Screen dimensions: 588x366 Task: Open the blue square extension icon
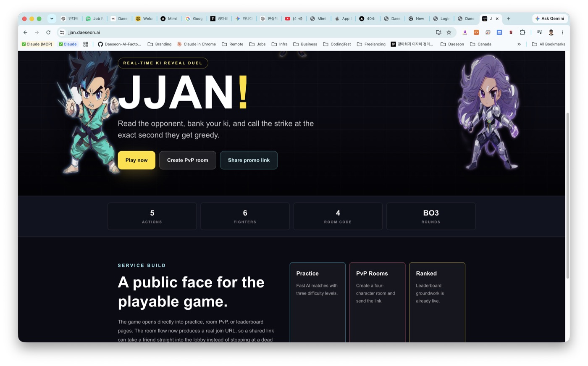[499, 32]
